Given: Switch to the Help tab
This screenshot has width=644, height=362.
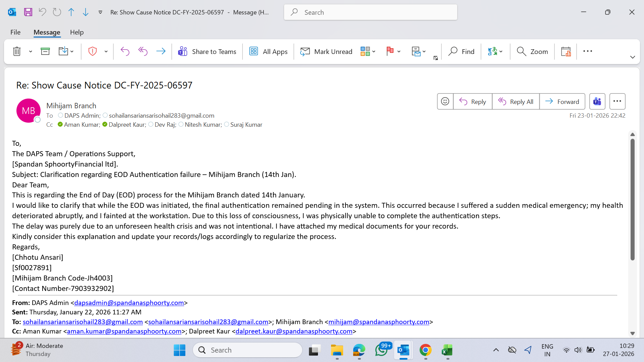Looking at the screenshot, I should coord(77,32).
